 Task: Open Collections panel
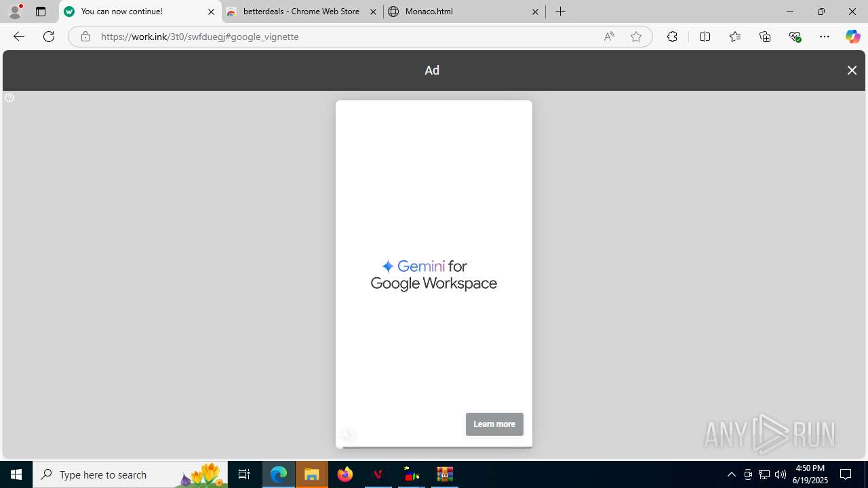point(765,37)
